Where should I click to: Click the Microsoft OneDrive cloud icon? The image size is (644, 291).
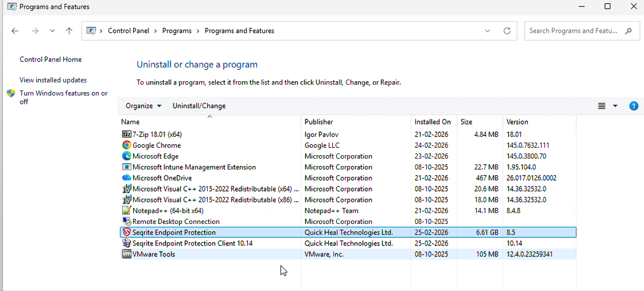tap(126, 178)
